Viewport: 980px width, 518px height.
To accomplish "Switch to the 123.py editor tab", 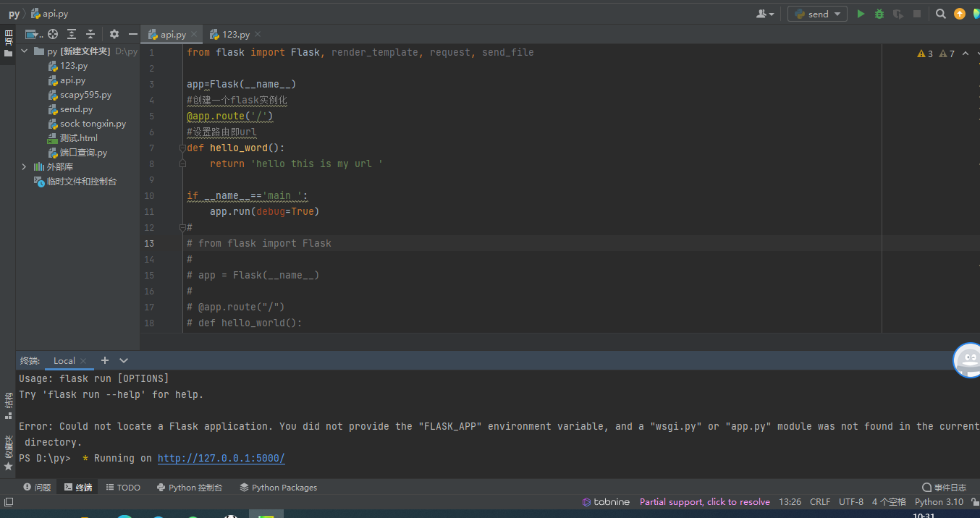I will pos(235,34).
